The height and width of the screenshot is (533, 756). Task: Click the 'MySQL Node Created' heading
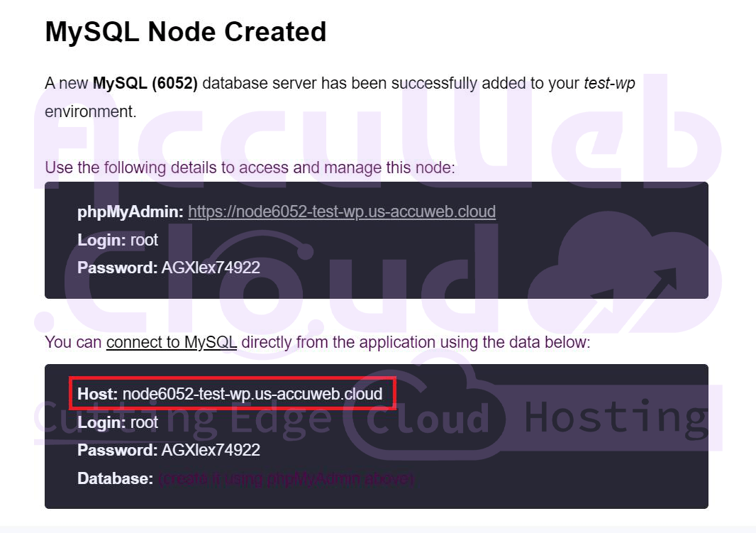tap(186, 32)
